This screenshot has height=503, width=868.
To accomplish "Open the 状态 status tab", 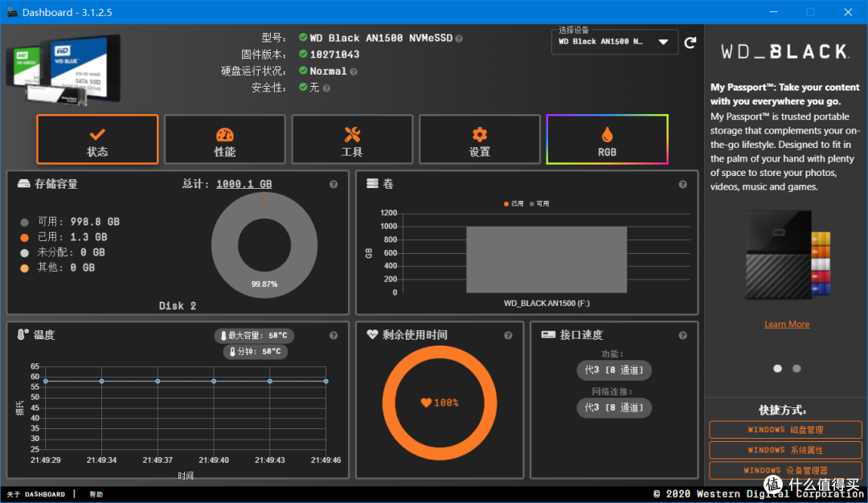I will (x=97, y=140).
